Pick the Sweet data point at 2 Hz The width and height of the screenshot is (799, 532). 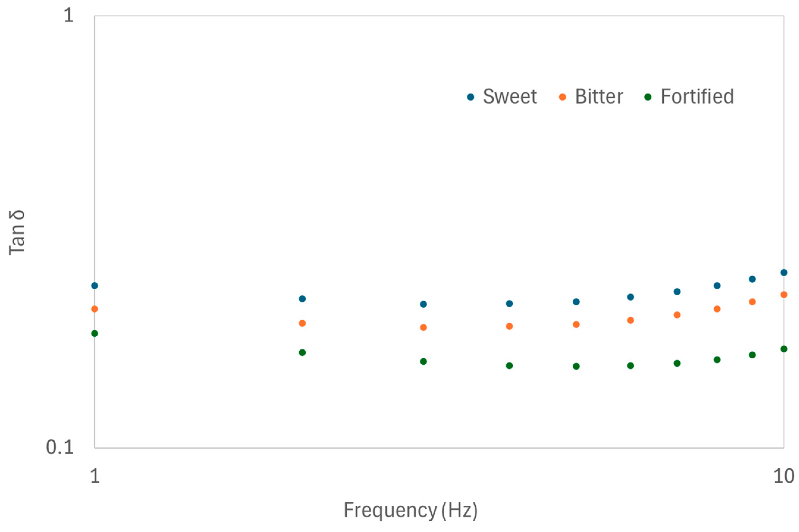pos(302,299)
